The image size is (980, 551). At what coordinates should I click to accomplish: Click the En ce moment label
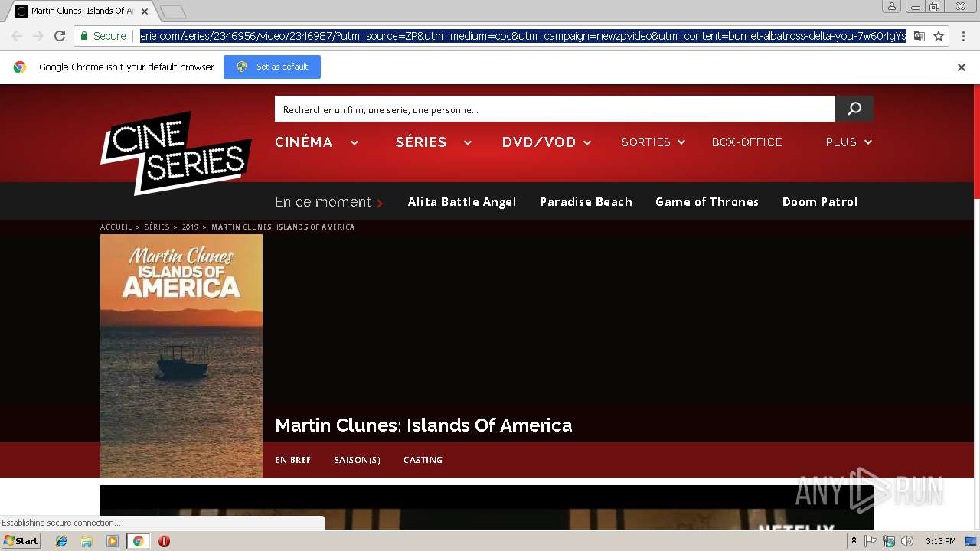click(323, 202)
